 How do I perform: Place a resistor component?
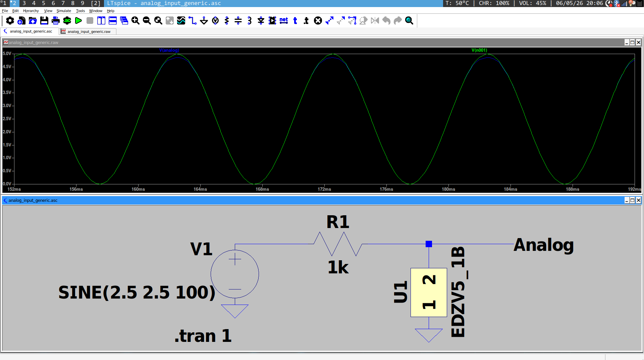[x=227, y=20]
